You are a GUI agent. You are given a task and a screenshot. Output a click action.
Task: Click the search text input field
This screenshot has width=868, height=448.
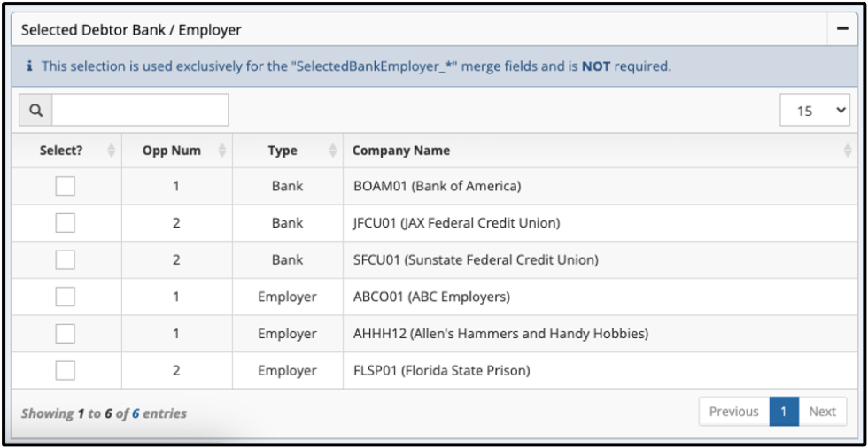(140, 111)
